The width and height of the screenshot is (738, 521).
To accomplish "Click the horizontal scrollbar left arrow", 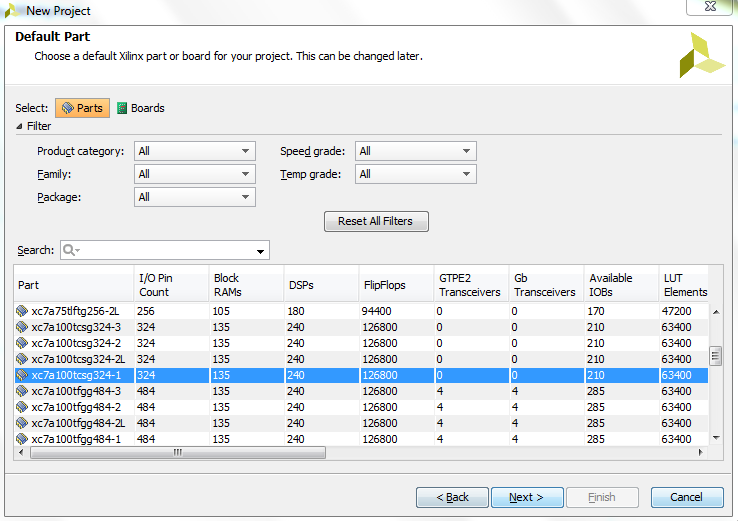I will [21, 453].
